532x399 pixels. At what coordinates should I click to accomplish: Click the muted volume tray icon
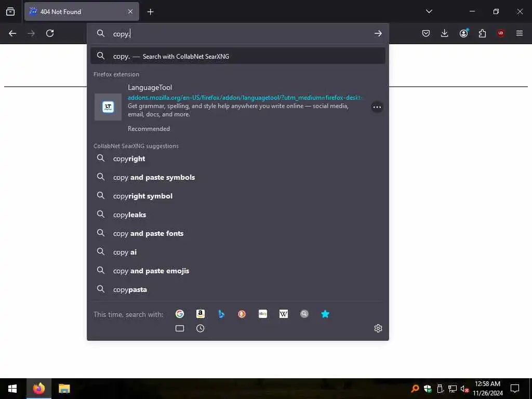[464, 389]
